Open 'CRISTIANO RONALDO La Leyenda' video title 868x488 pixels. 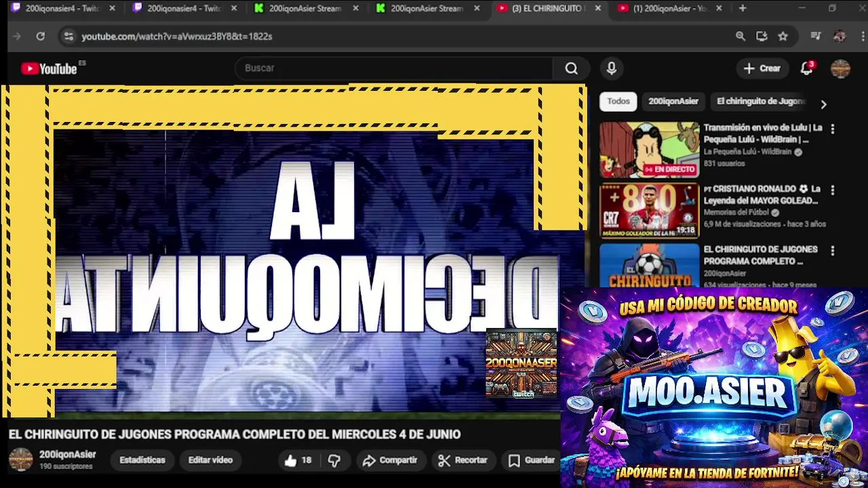[x=763, y=195]
